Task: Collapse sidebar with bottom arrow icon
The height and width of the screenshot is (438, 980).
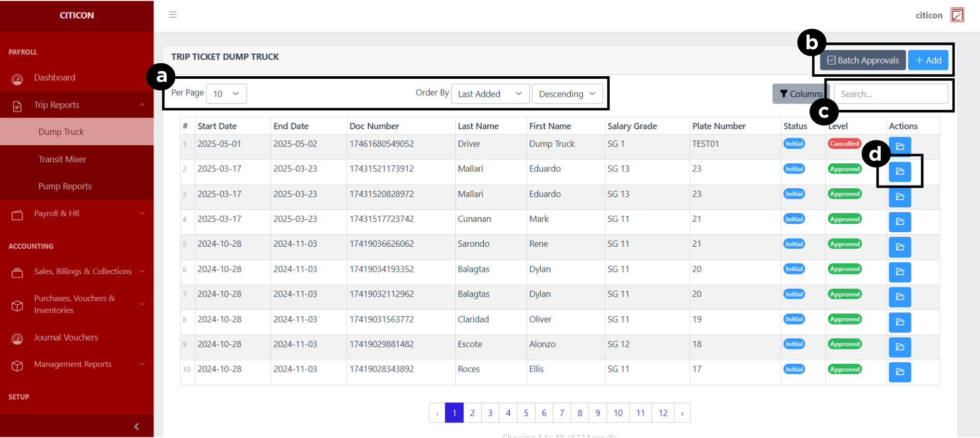Action: (x=136, y=426)
